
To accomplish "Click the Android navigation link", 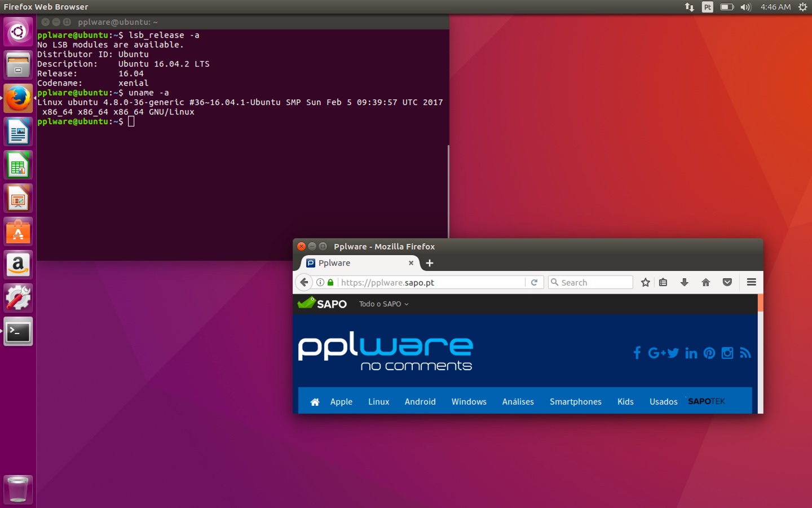I will pyautogui.click(x=420, y=402).
